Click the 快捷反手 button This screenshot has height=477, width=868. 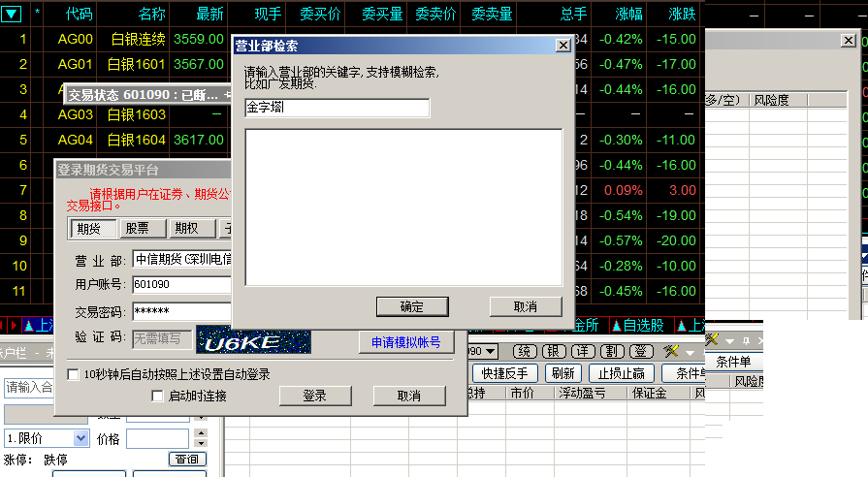(504, 373)
